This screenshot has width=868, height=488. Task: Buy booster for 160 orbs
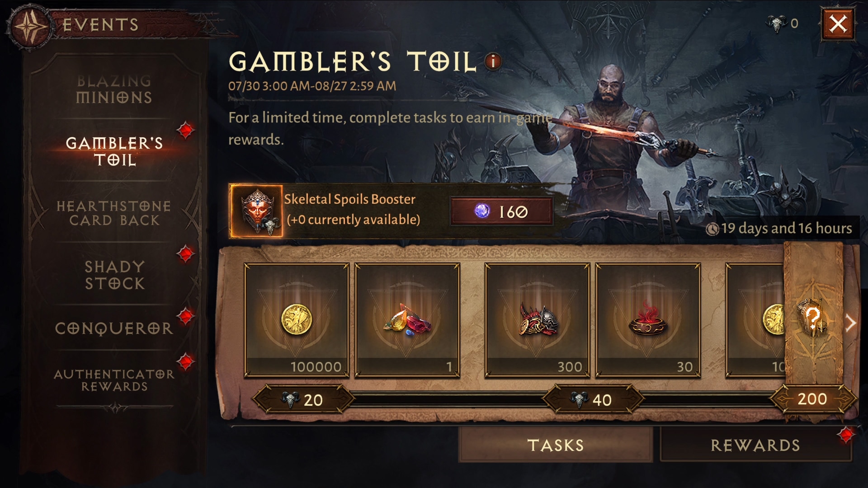(x=501, y=211)
